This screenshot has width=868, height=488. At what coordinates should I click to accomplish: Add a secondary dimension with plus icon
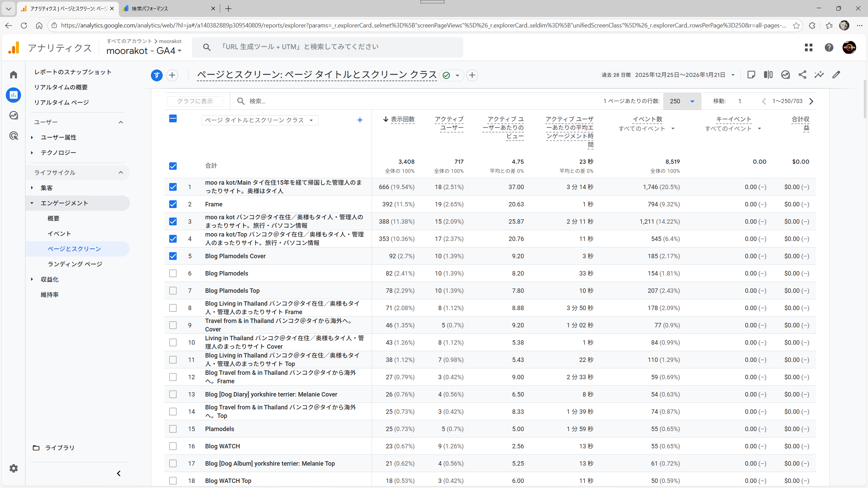click(360, 120)
